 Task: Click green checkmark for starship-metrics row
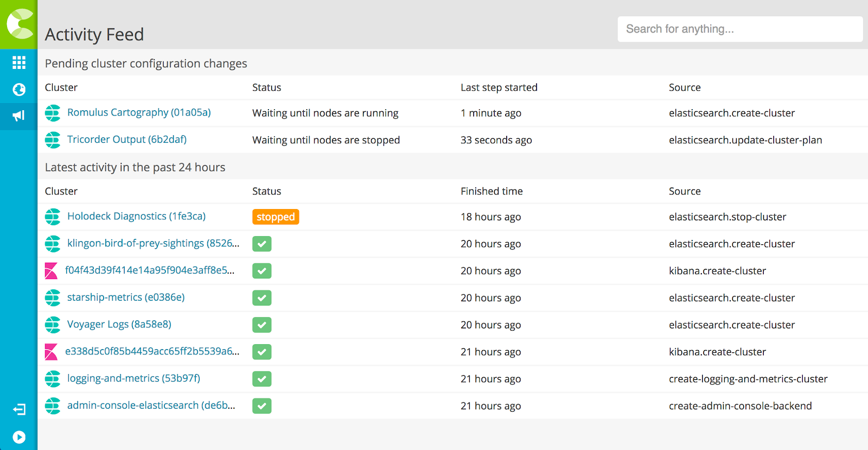click(x=262, y=298)
